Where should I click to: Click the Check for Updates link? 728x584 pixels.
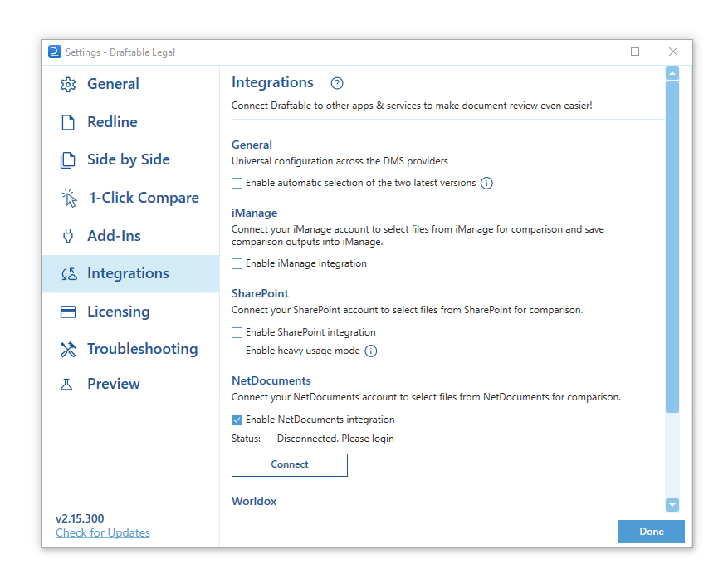pos(103,532)
